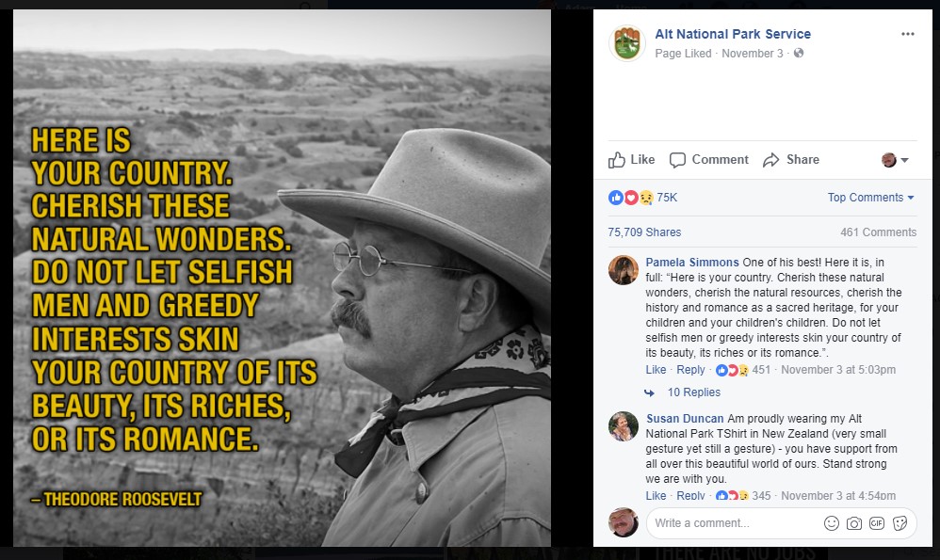This screenshot has width=940, height=560.
Task: Open the Top Comments sort dropdown
Action: pos(870,198)
